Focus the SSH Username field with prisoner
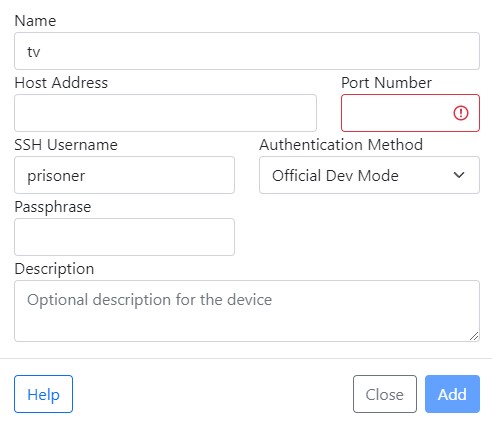 pos(124,175)
